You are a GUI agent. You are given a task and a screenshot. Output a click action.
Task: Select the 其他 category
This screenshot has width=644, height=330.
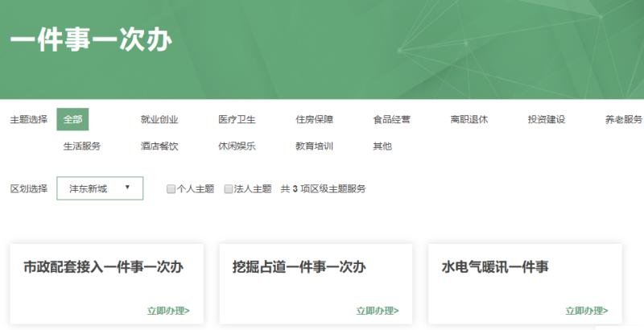pos(382,146)
